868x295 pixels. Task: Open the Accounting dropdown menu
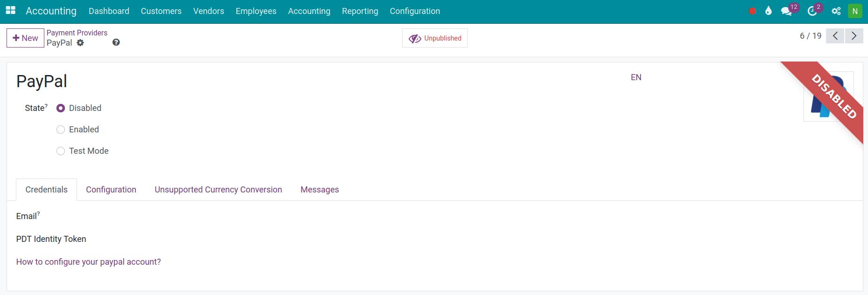(x=309, y=11)
